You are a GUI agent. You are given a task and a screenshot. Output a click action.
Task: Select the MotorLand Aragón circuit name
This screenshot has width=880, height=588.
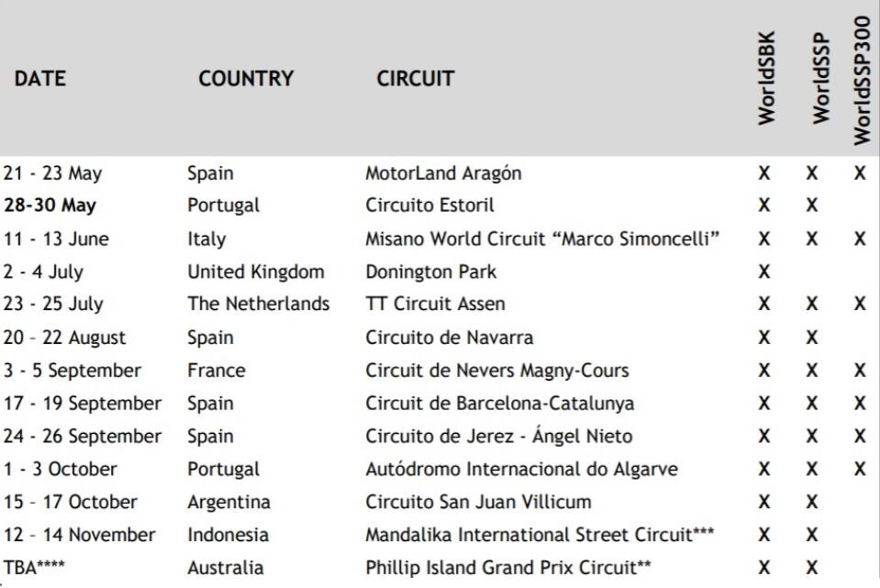(443, 173)
